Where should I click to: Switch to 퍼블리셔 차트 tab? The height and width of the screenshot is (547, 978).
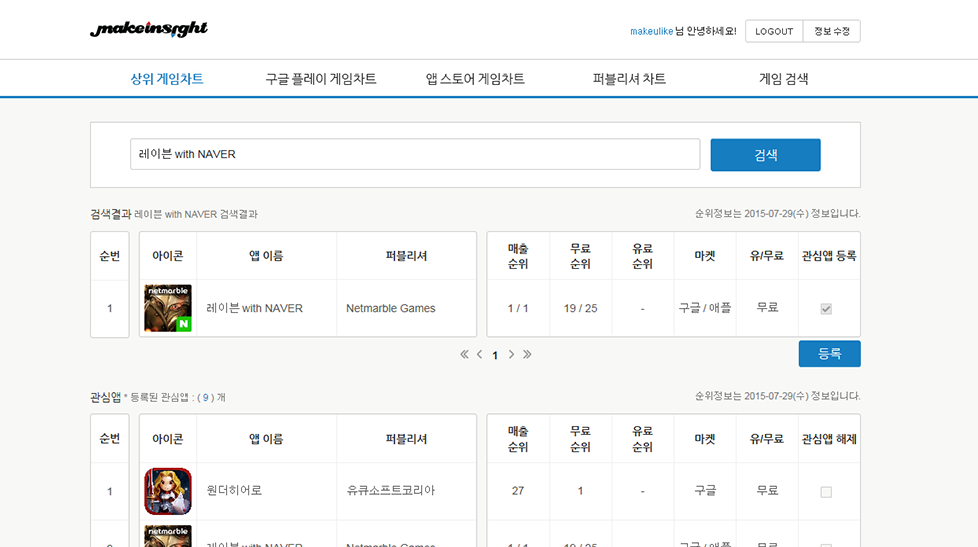(x=629, y=79)
